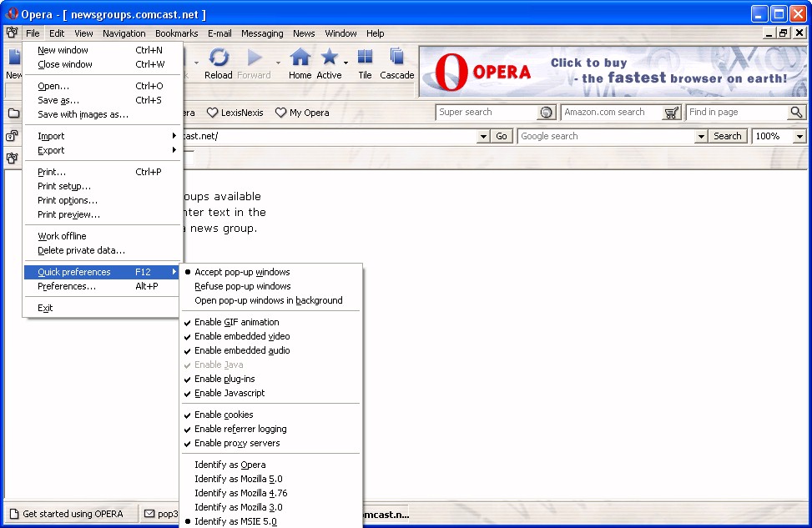Toggle Enable GIF animation
The image size is (812, 528).
(236, 322)
